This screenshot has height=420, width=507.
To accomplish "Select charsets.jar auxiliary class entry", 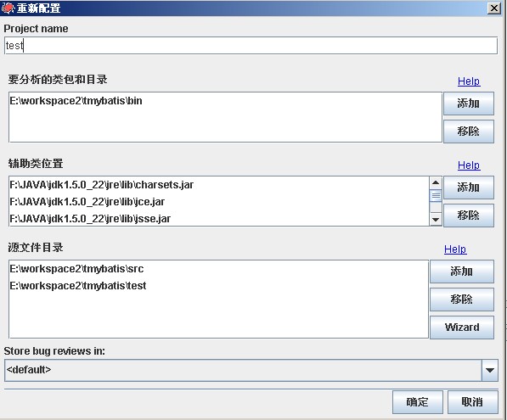I will (x=219, y=185).
